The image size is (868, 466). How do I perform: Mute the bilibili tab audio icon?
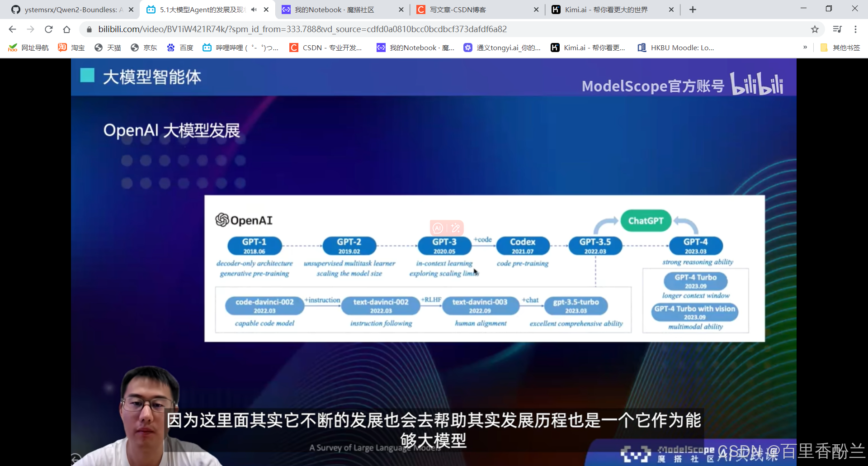254,10
